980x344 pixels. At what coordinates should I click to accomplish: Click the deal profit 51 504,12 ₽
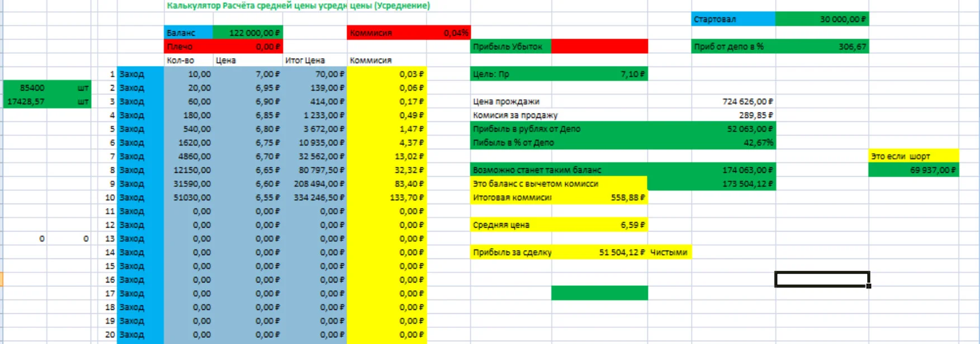599,252
